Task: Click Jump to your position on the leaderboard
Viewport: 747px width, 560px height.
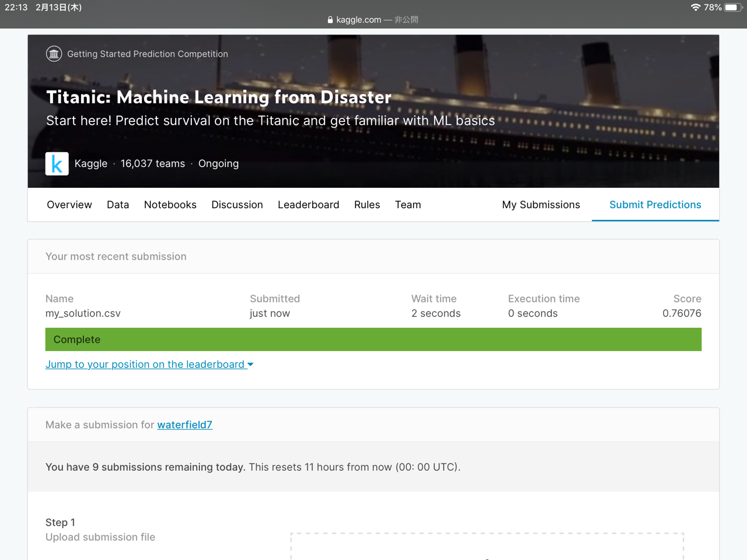Action: (145, 365)
